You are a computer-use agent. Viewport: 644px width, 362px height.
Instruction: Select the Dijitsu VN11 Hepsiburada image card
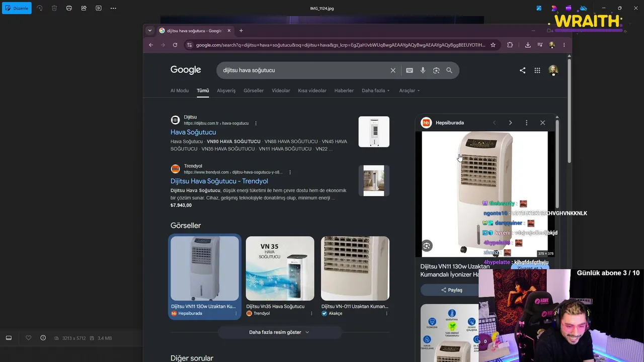[205, 276]
